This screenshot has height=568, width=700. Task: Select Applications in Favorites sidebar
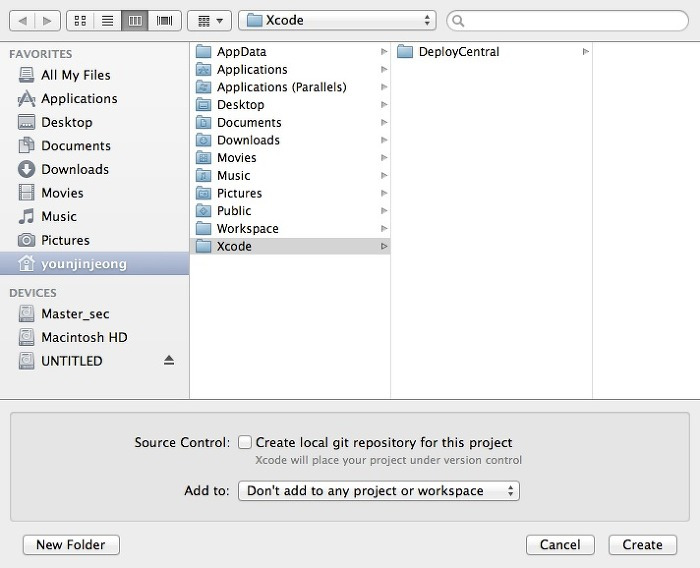[95, 99]
